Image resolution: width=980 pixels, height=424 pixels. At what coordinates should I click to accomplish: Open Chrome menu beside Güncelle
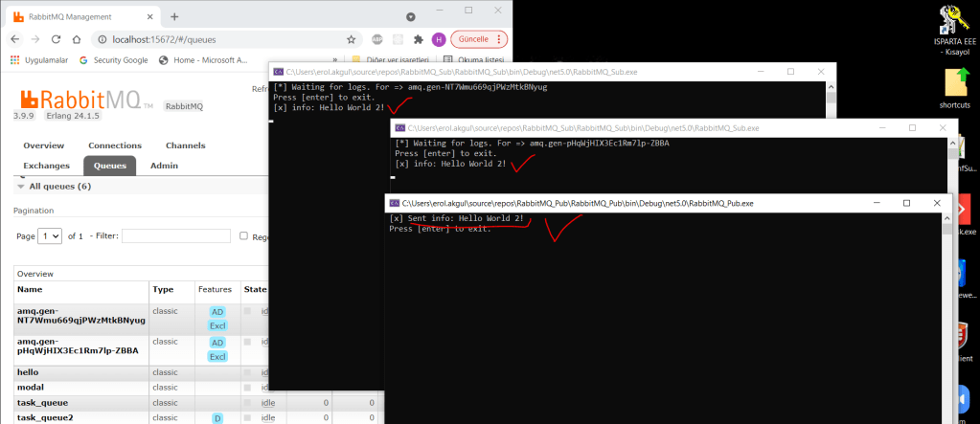pyautogui.click(x=501, y=39)
